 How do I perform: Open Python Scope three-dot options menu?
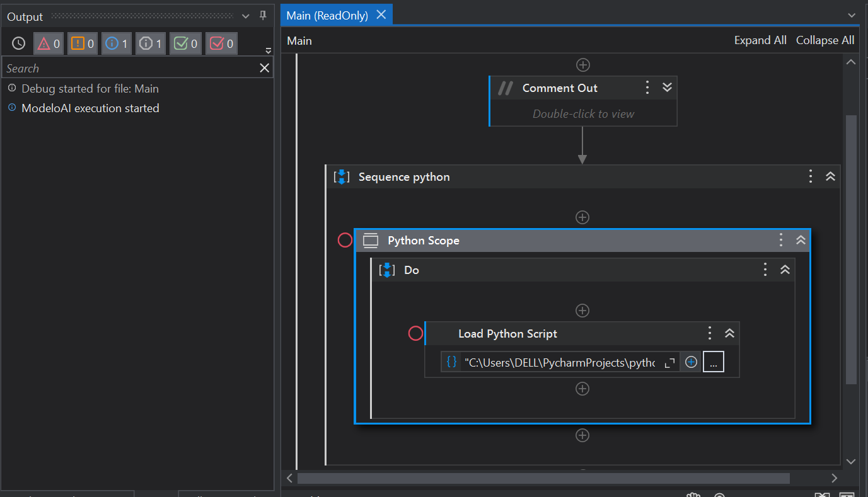pyautogui.click(x=781, y=240)
